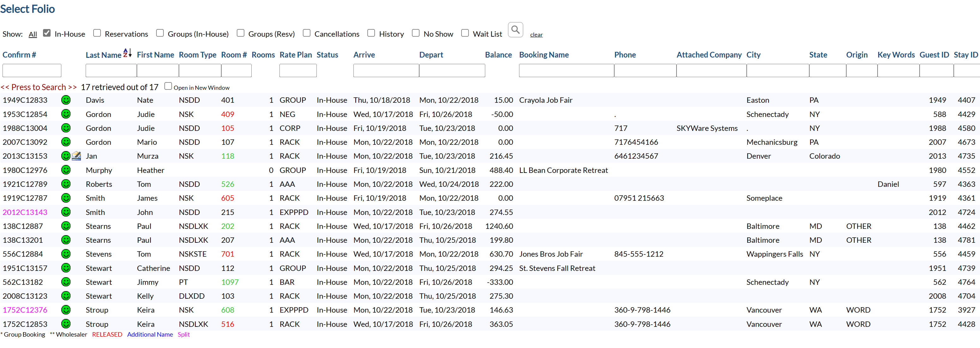The height and width of the screenshot is (348, 980).
Task: Sort by Room Type column header
Action: (x=198, y=55)
